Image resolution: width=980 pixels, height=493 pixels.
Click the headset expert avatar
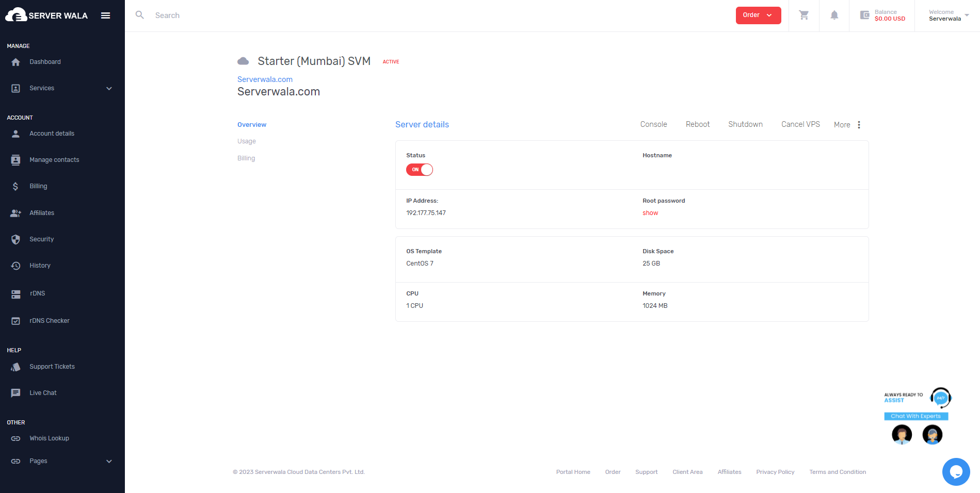[x=932, y=435]
